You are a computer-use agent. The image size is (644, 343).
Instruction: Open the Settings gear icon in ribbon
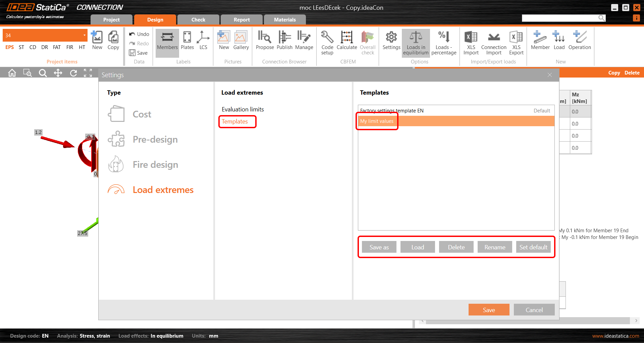click(391, 37)
